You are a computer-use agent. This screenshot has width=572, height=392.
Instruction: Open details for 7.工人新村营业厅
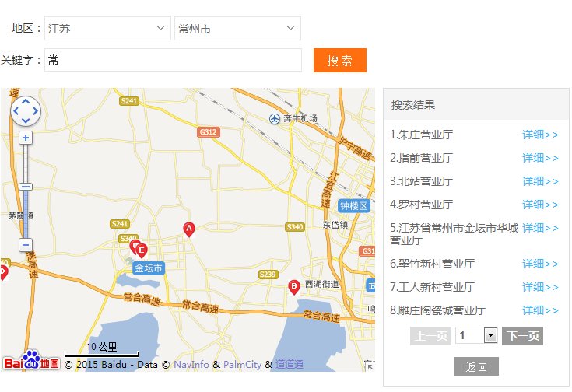pos(540,287)
